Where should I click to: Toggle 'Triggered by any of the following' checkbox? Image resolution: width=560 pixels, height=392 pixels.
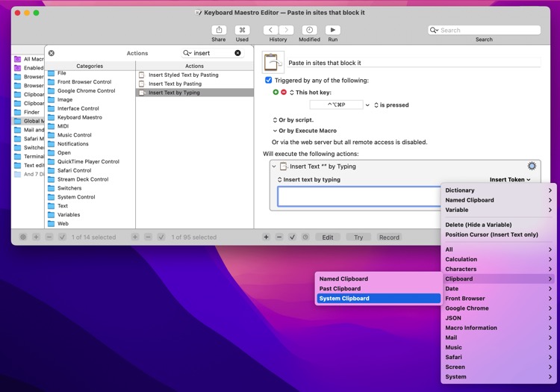269,81
